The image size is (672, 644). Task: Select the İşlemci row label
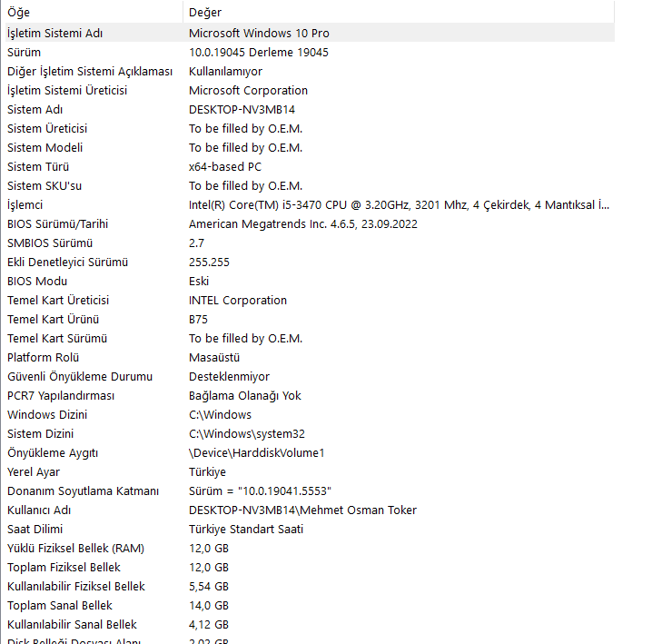25,205
